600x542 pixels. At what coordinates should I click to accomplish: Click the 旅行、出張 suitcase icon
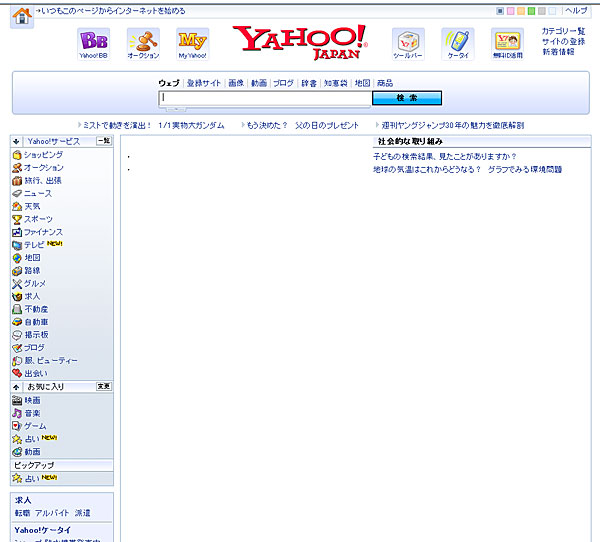(17, 181)
